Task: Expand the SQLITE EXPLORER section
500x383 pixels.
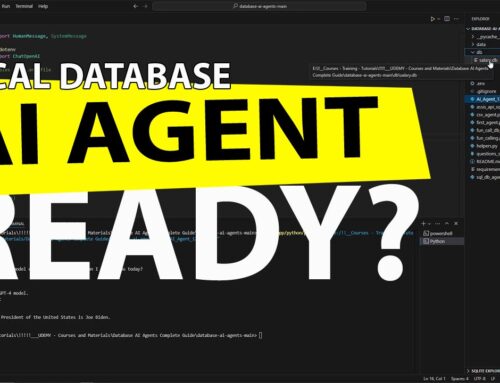Action: point(483,371)
